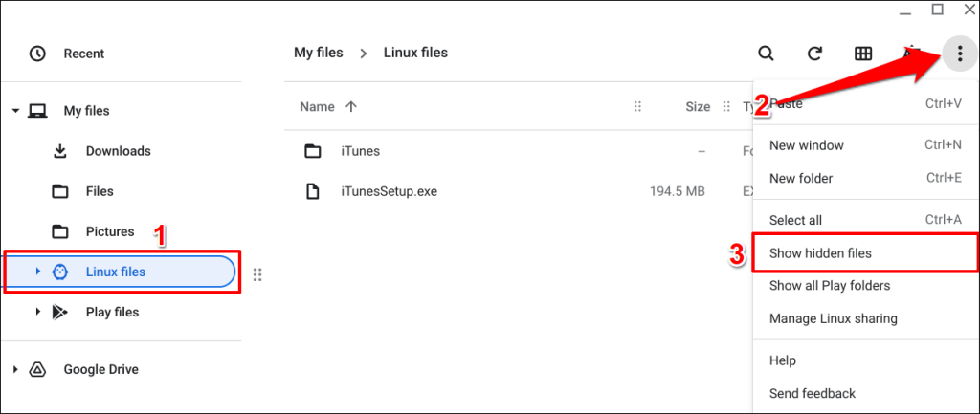Expand the Google Drive tree arrow

click(x=15, y=369)
